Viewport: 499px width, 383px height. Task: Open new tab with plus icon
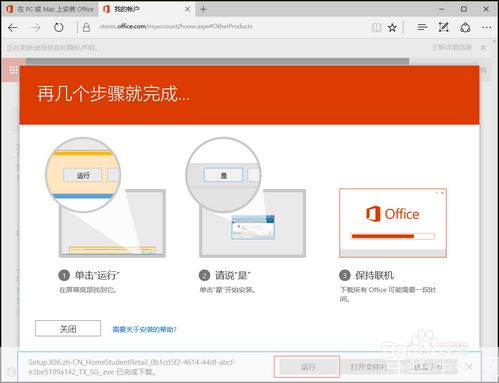[x=203, y=9]
